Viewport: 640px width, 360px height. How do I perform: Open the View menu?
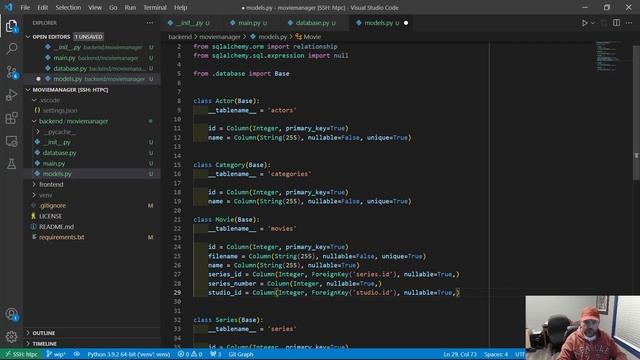click(95, 7)
